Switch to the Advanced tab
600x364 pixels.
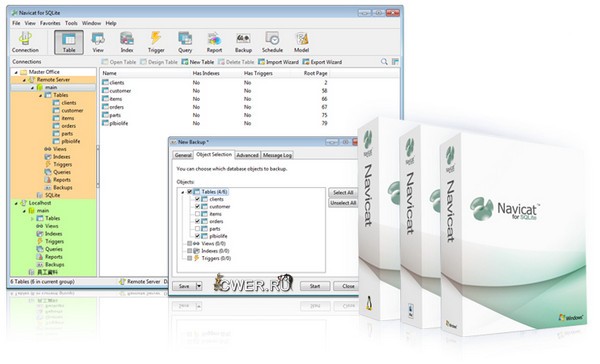(x=247, y=155)
